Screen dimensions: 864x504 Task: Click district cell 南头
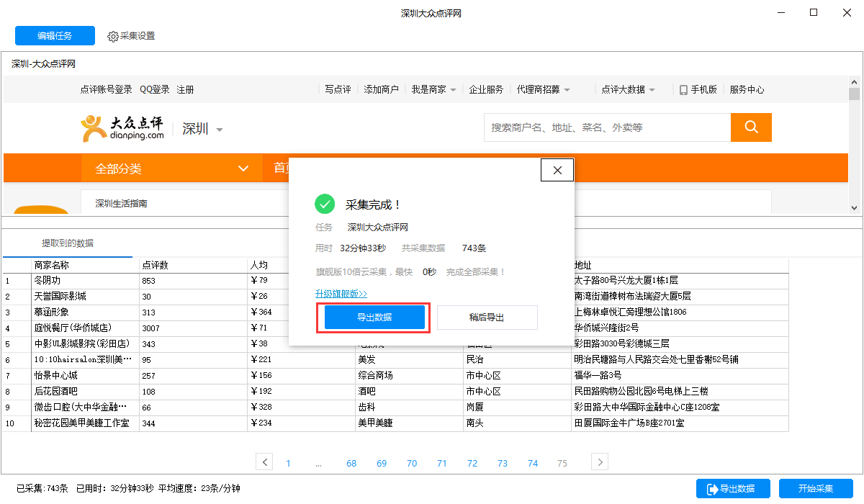(517, 423)
